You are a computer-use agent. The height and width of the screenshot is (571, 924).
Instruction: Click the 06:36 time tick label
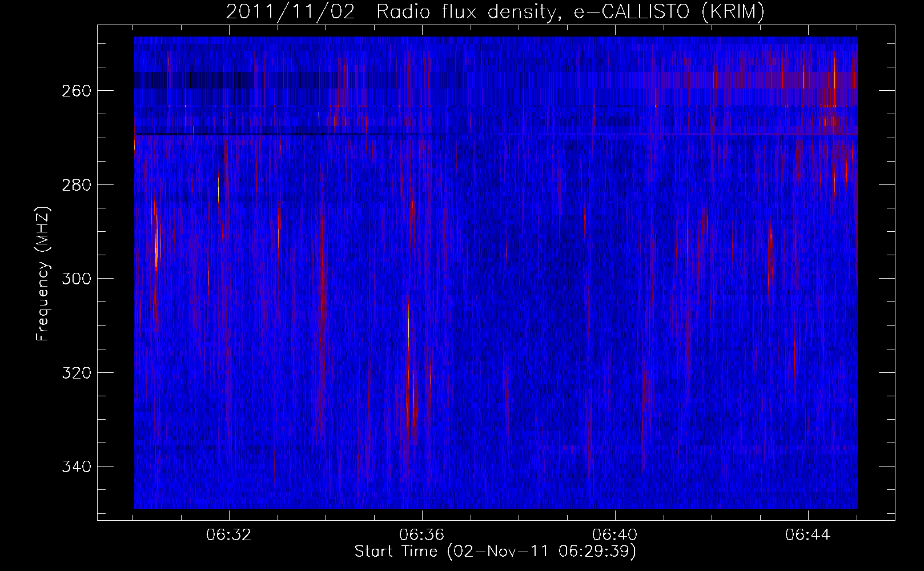(422, 535)
